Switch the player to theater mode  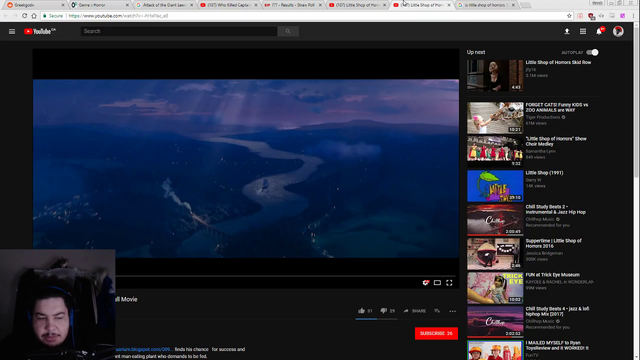tap(437, 283)
